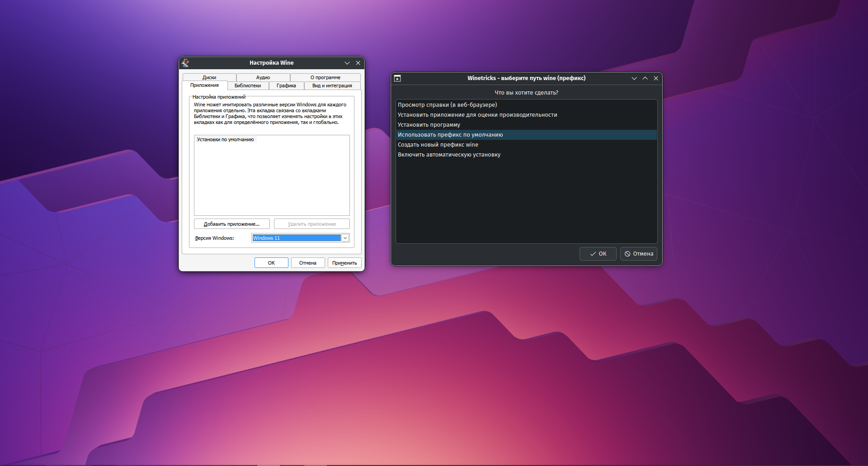Expand the Windows 11 dropdown arrow
The width and height of the screenshot is (868, 466).
click(x=345, y=238)
